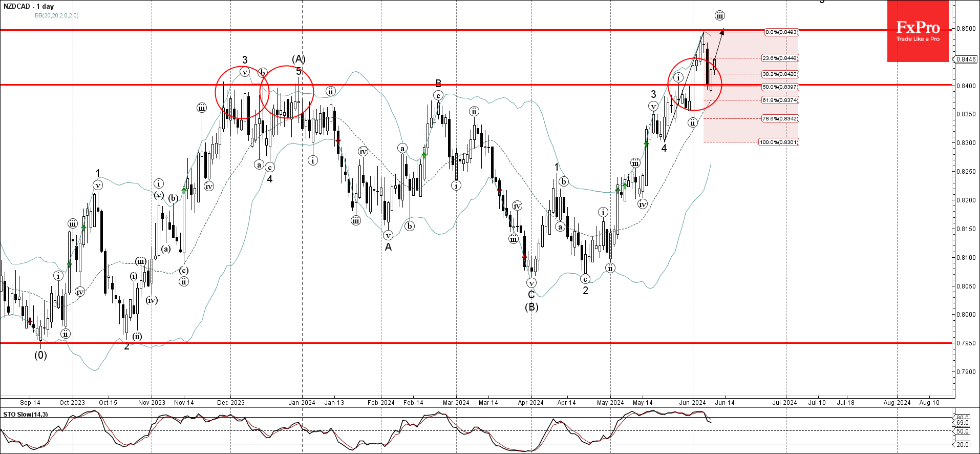Screen dimensions: 980x454
Task: Click the Oct-15 date on time axis
Action: click(x=108, y=403)
